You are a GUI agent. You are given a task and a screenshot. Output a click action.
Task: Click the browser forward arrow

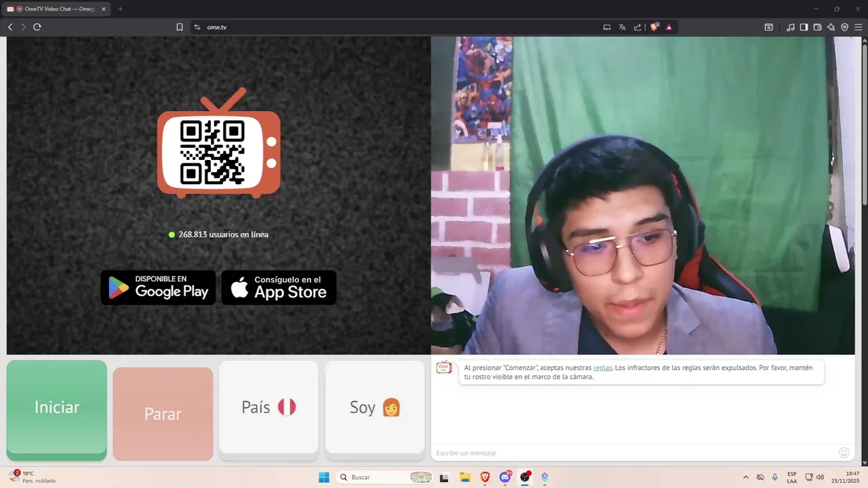(x=23, y=27)
